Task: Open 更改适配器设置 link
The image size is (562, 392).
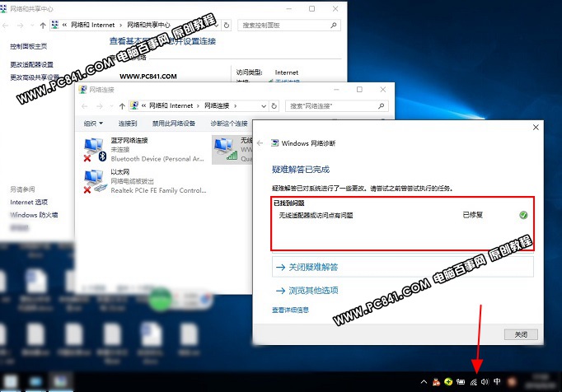Action: tap(31, 64)
